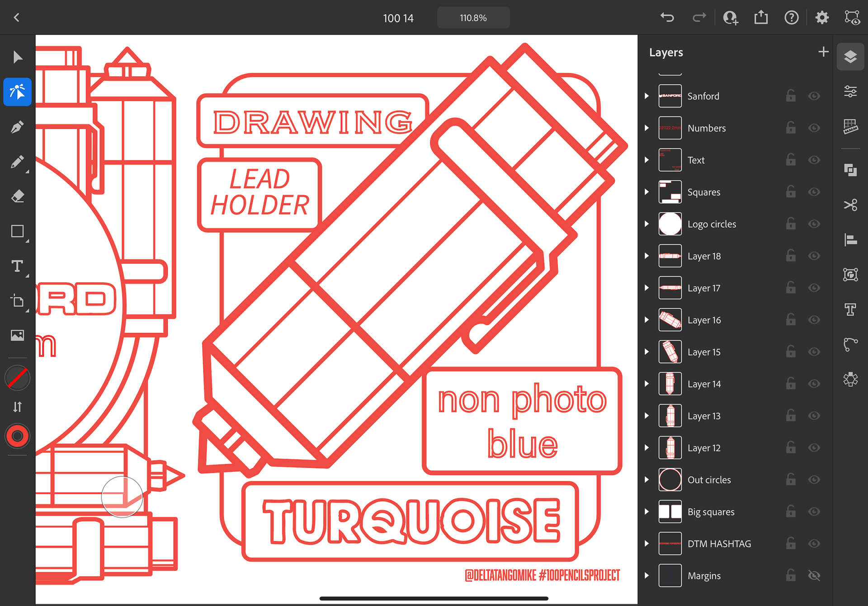Image resolution: width=868 pixels, height=606 pixels.
Task: Select the Out circles layer name
Action: click(709, 480)
